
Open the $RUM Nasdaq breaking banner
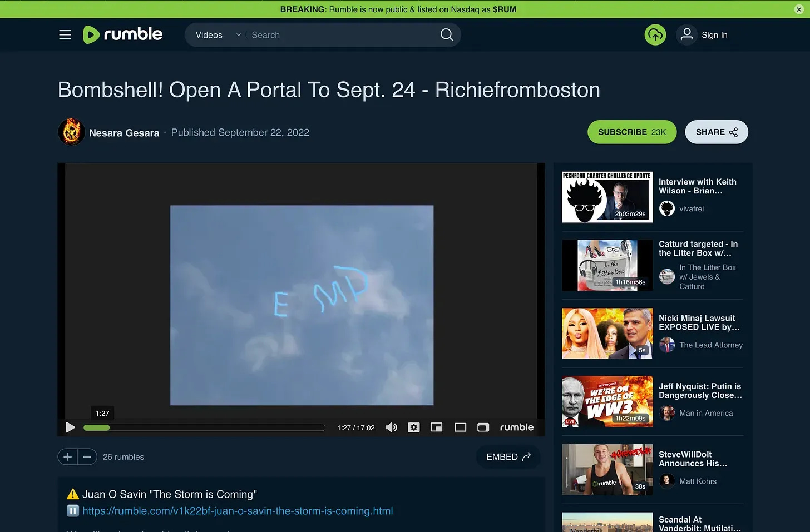point(398,9)
